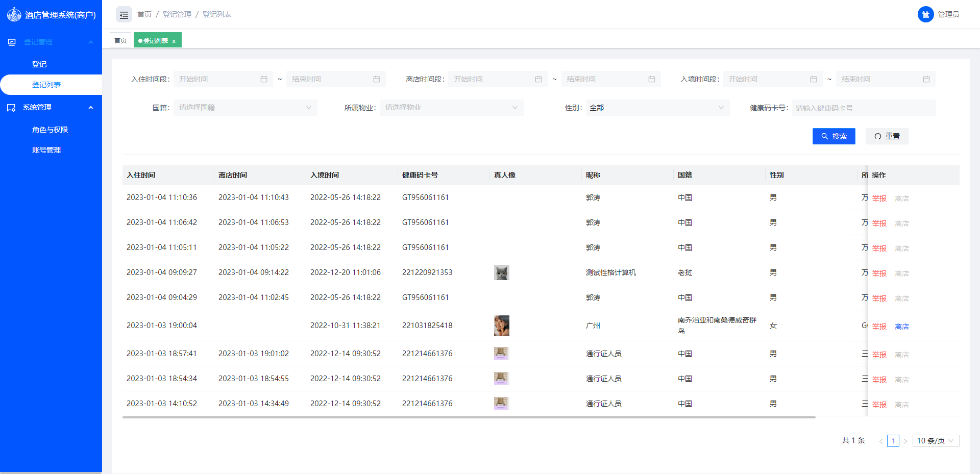Click the hotel system logo icon
980x474 pixels.
pyautogui.click(x=14, y=14)
